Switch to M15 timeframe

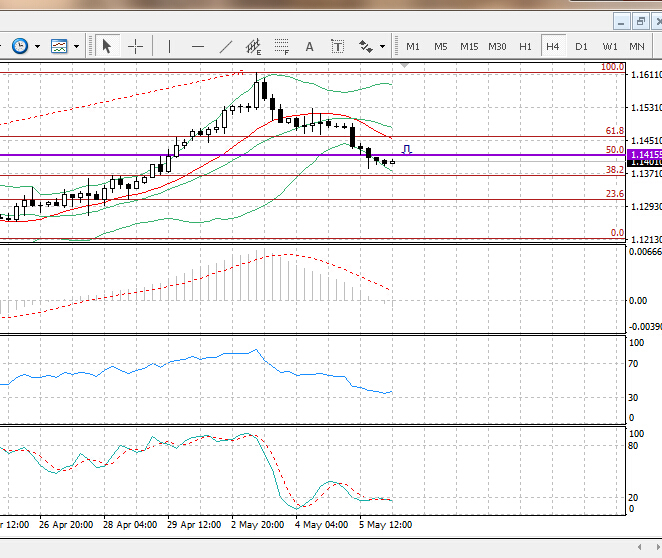[x=469, y=46]
